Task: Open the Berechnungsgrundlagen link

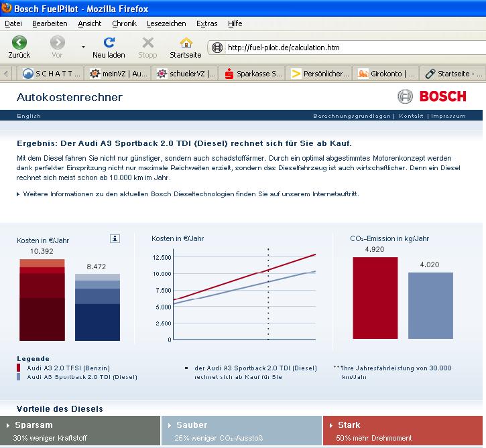Action: click(352, 116)
